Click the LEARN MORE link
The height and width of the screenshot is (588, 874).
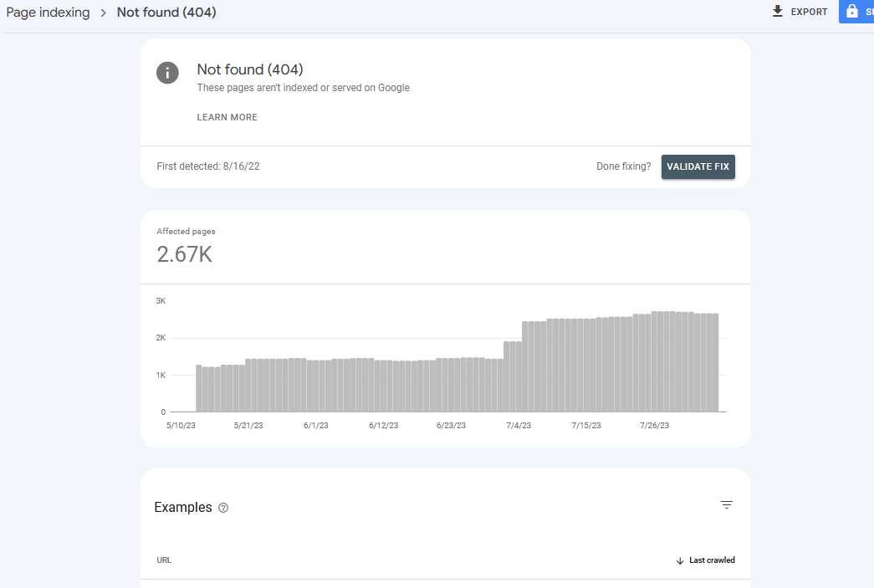point(227,117)
